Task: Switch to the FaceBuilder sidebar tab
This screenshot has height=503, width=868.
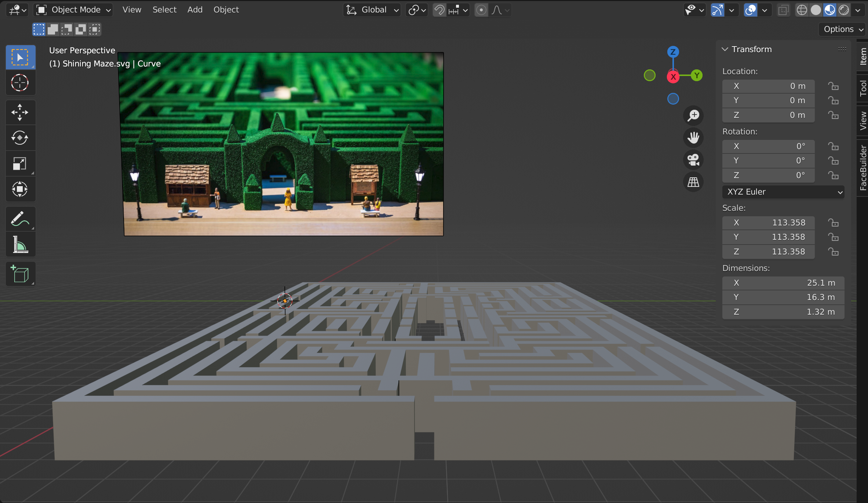Action: tap(863, 167)
